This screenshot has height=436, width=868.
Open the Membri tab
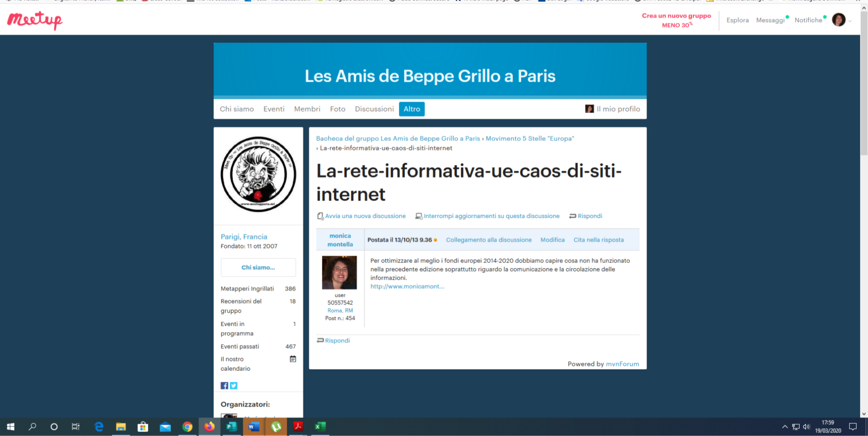coord(307,109)
